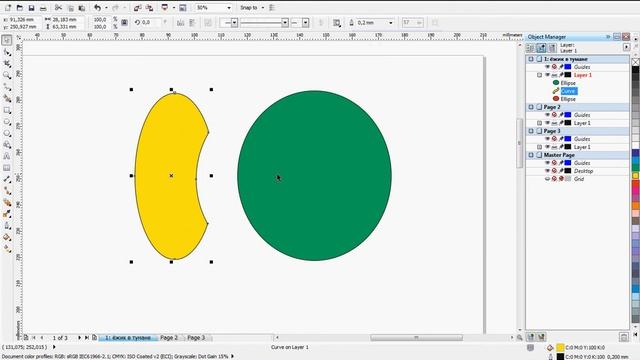Select red Ellipse in Object Manager

568,99
